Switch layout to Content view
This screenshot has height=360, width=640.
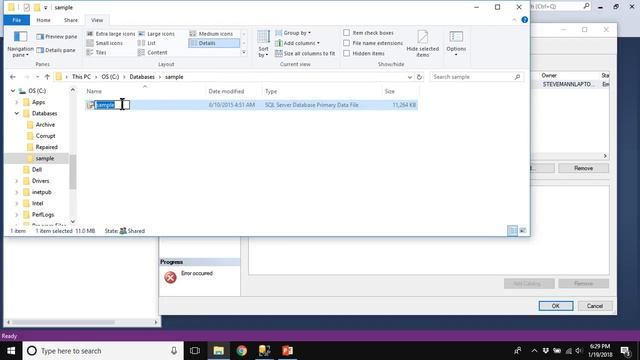[153, 53]
